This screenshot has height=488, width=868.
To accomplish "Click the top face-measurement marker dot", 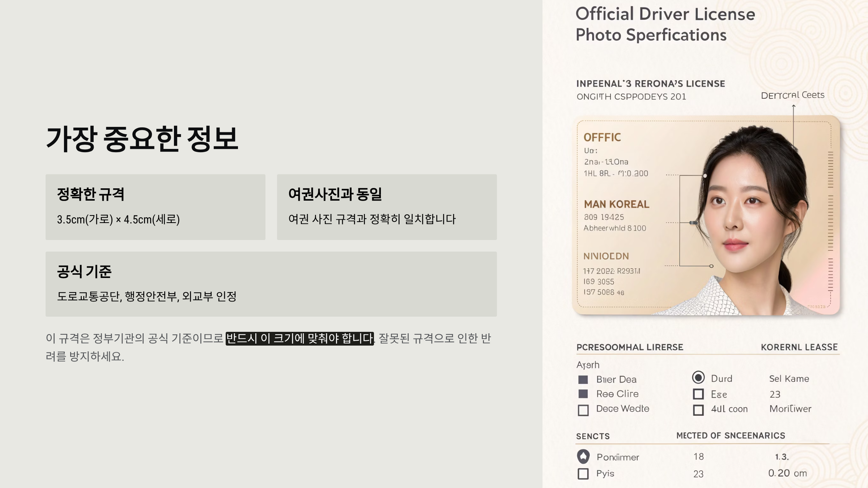I will pyautogui.click(x=705, y=176).
